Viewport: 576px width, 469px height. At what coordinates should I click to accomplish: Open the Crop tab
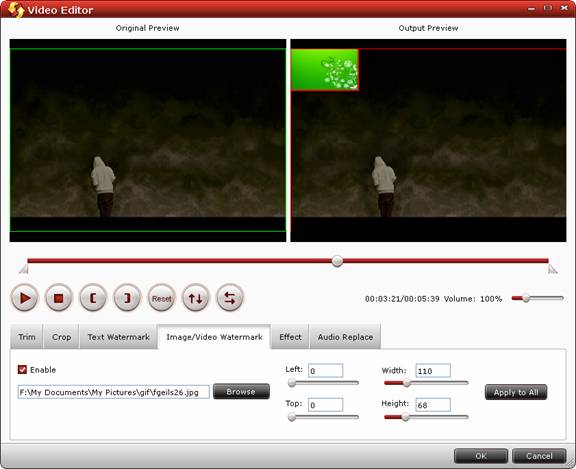coord(61,337)
